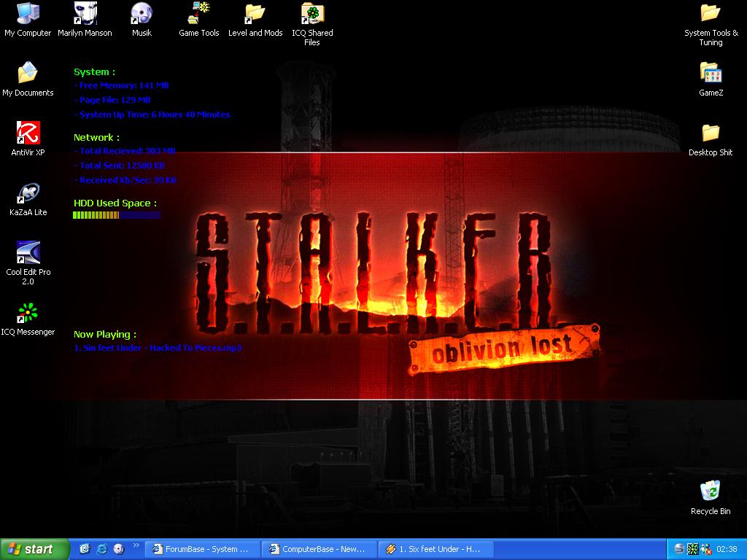The image size is (747, 560).
Task: Launch Internet Explorer from quick launch
Action: [102, 549]
